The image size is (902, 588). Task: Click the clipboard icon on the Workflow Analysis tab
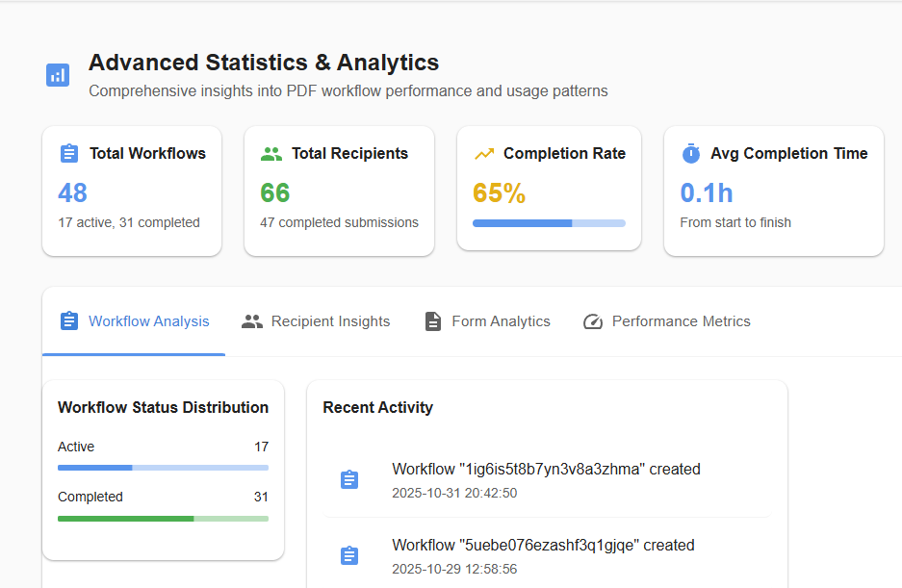68,320
